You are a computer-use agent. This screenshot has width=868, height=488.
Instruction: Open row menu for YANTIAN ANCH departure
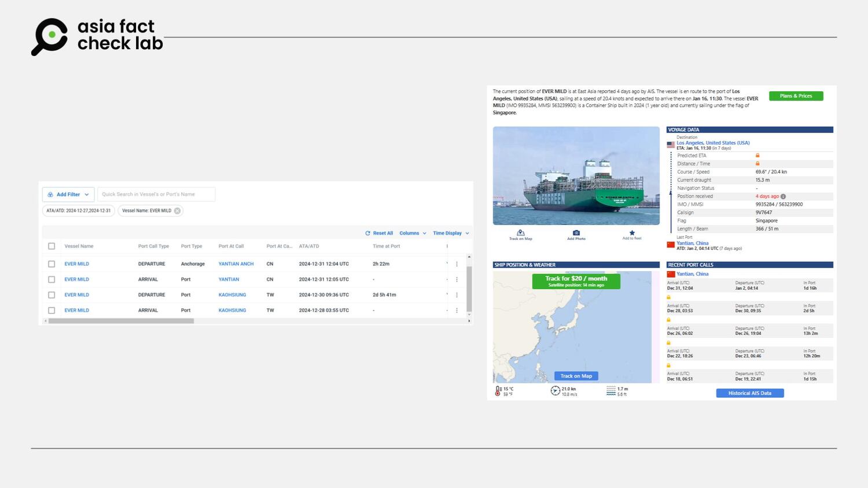pyautogui.click(x=457, y=264)
